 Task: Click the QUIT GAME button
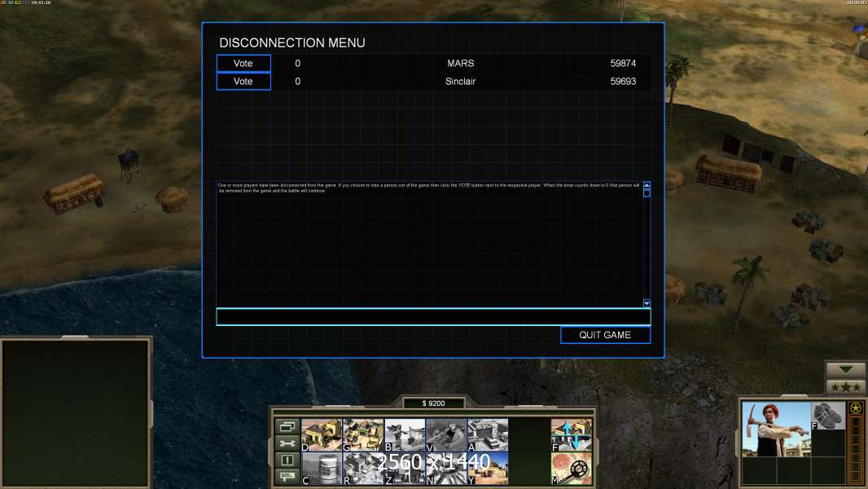pyautogui.click(x=605, y=335)
